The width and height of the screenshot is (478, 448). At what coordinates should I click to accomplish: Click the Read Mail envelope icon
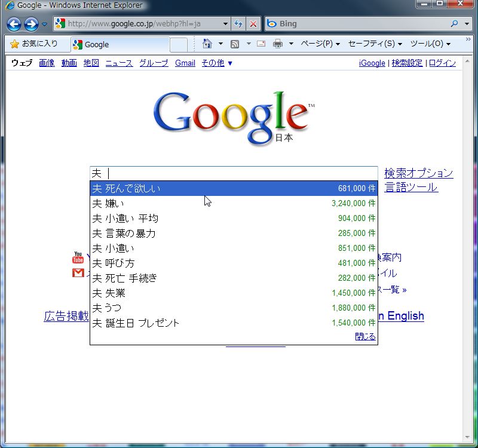[261, 44]
